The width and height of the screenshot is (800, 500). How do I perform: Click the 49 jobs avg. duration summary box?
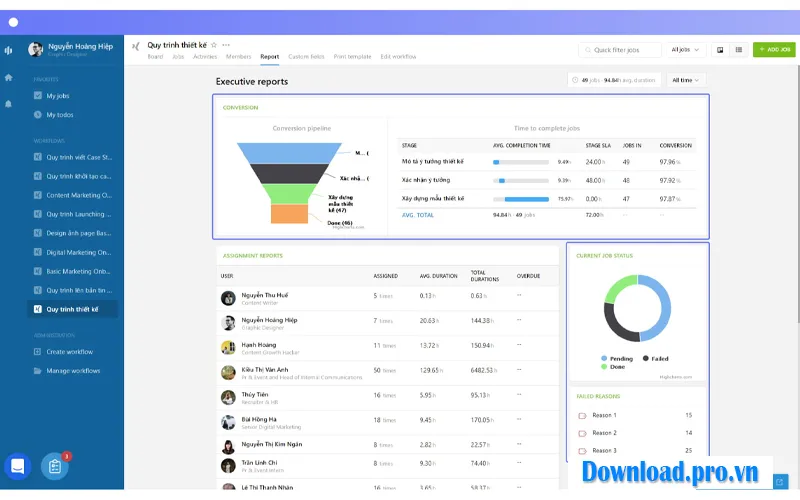tap(614, 80)
